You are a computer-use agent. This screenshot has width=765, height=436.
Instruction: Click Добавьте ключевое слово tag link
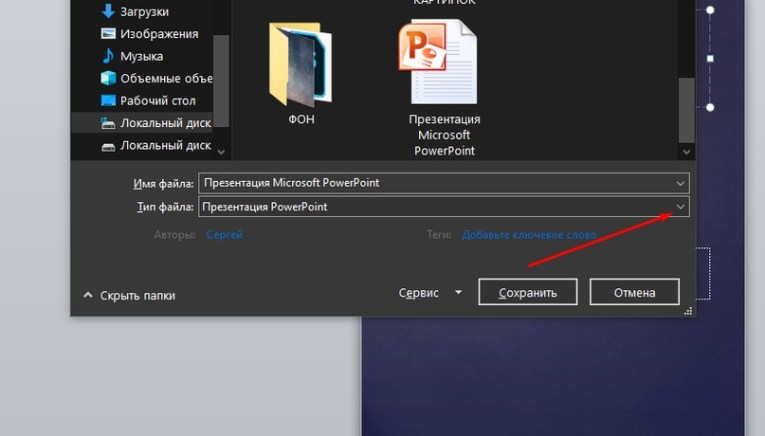click(x=529, y=235)
